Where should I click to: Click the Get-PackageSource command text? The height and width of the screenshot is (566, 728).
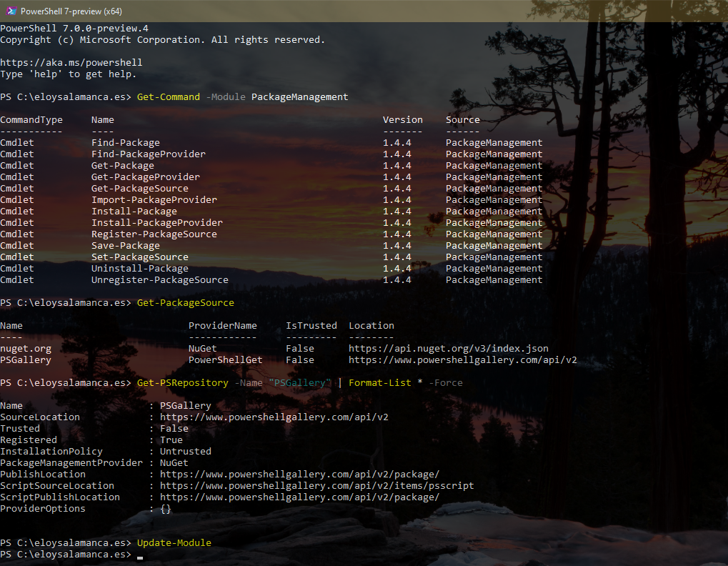pos(185,303)
